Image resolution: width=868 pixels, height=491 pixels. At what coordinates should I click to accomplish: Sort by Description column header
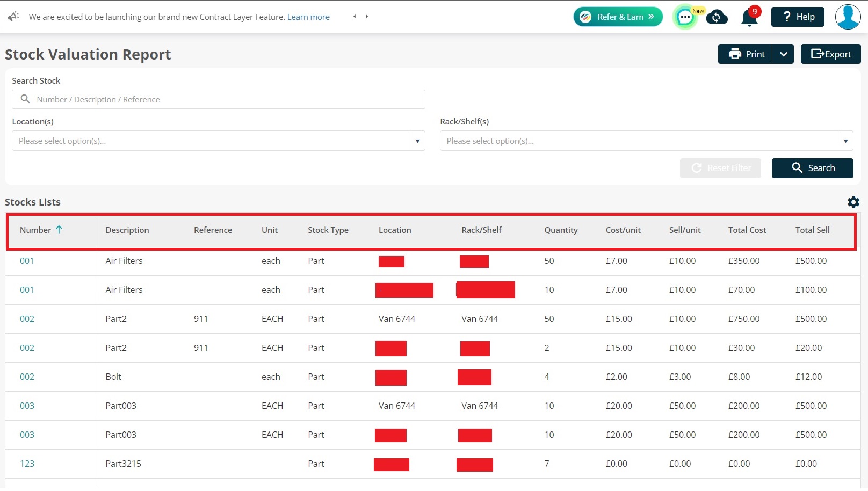127,230
